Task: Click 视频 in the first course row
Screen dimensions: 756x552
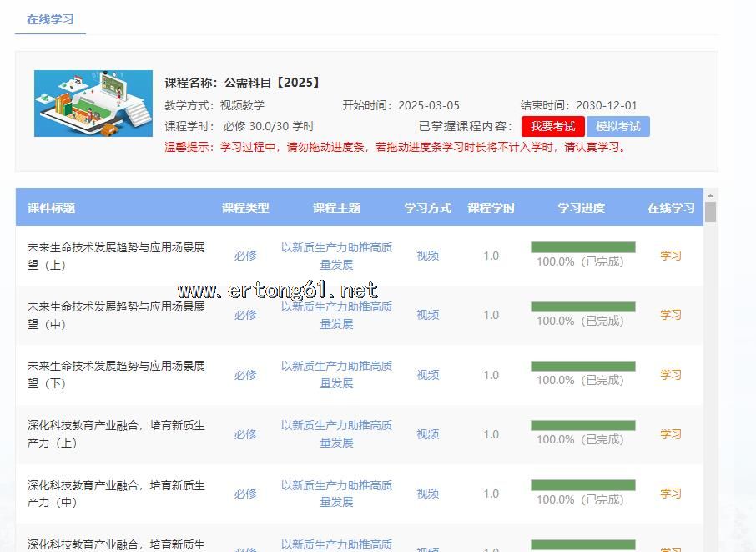Action: pyautogui.click(x=427, y=256)
